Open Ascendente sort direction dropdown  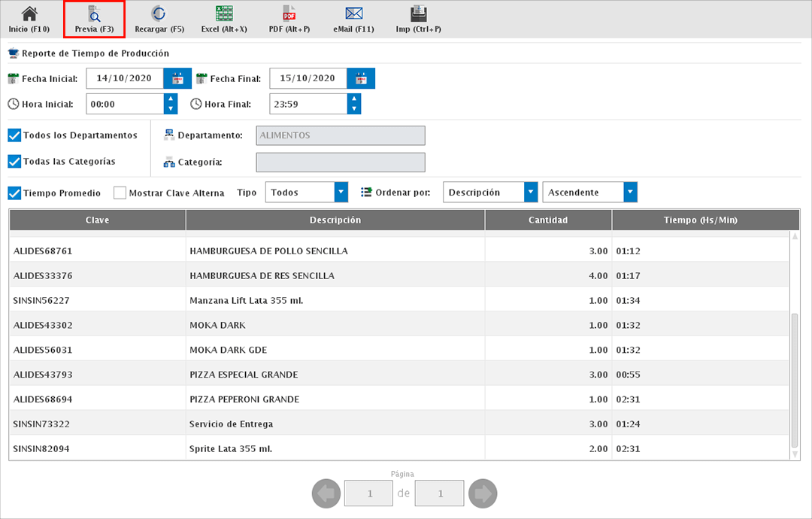630,193
